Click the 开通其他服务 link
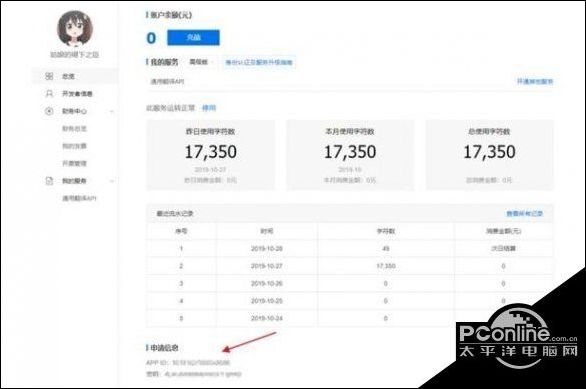This screenshot has width=586, height=389. pos(535,81)
